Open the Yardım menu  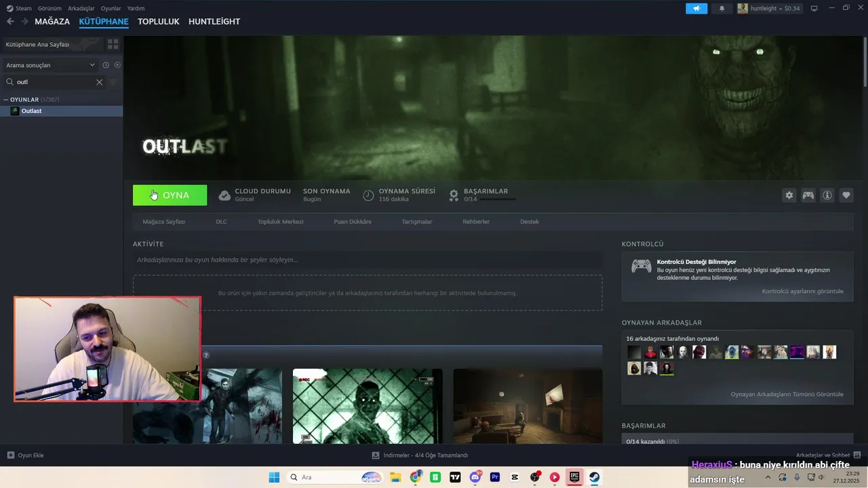[136, 8]
